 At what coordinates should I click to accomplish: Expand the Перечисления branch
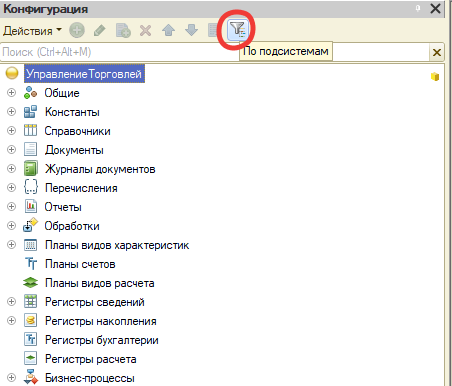tap(11, 187)
